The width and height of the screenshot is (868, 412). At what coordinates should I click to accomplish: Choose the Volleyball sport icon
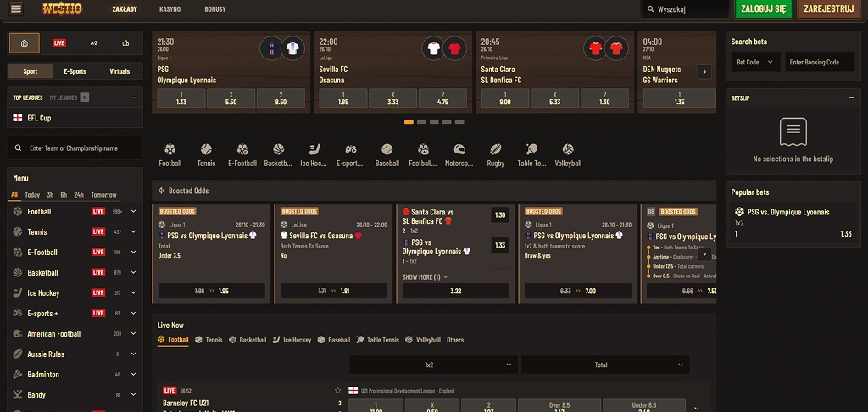point(568,149)
